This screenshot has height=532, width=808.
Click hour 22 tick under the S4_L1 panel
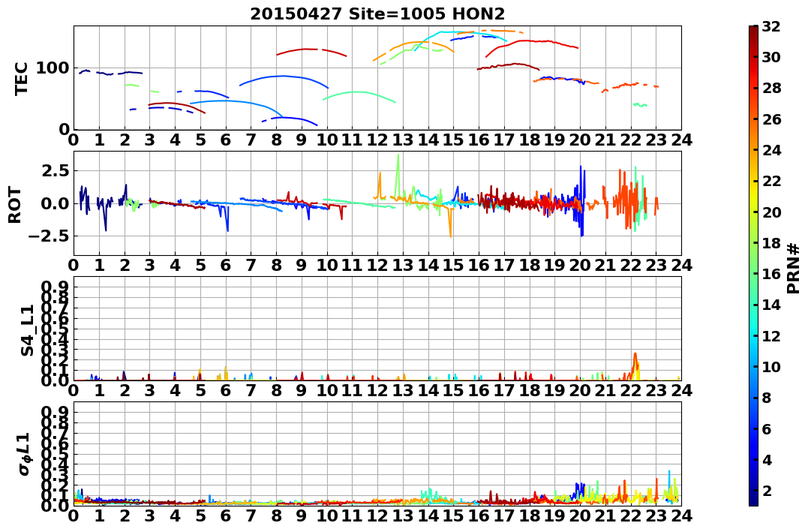pyautogui.click(x=631, y=390)
